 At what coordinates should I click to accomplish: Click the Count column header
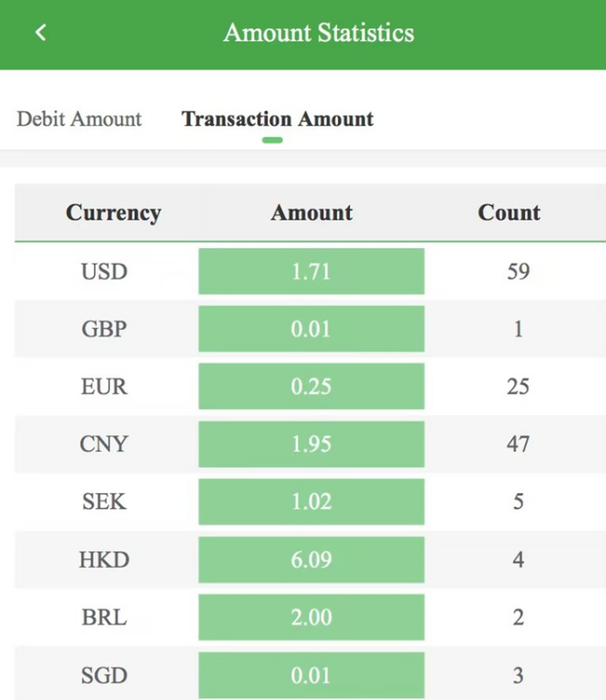point(510,212)
